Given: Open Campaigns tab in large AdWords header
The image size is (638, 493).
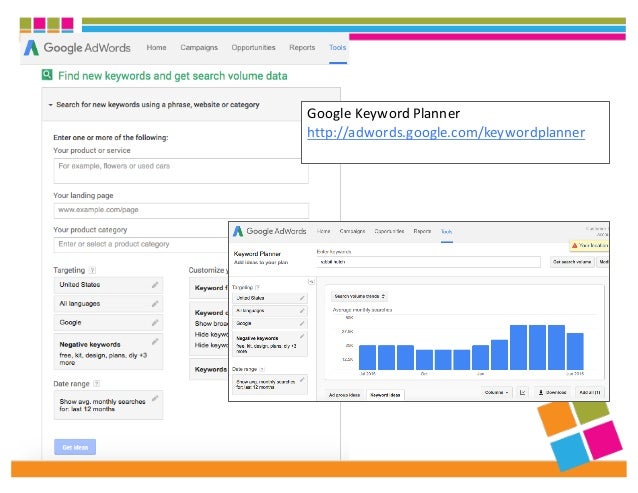Looking at the screenshot, I should [199, 48].
